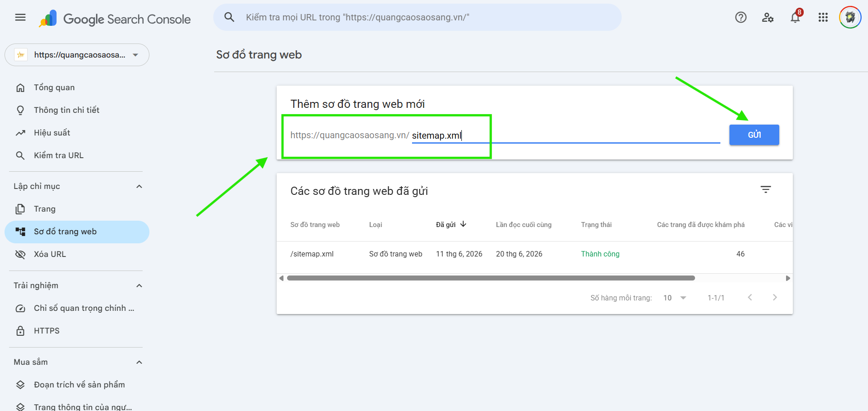Click the Xóa URL hidden-eye icon

point(20,254)
